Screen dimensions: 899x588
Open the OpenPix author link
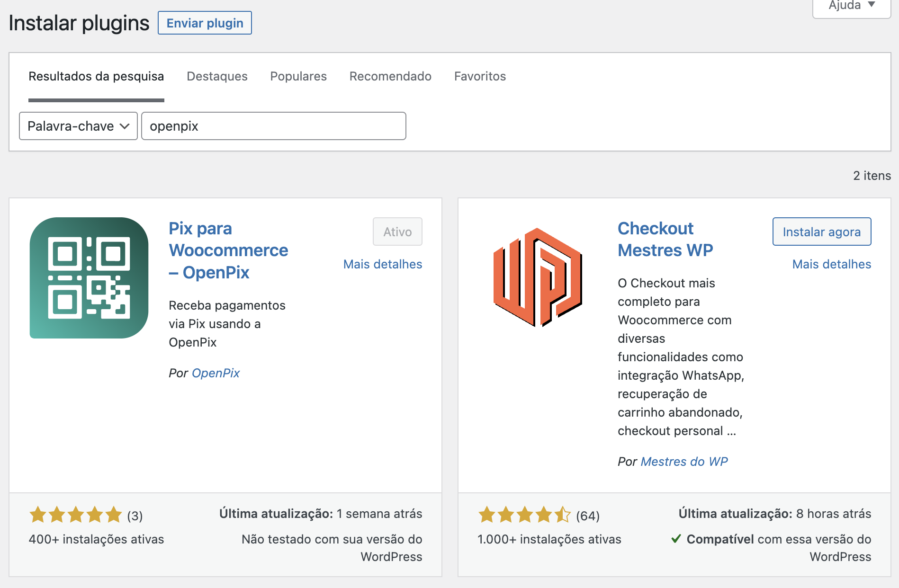click(216, 373)
